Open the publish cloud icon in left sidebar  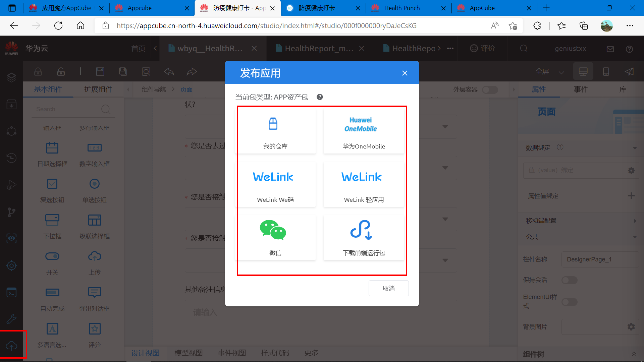[x=11, y=345]
